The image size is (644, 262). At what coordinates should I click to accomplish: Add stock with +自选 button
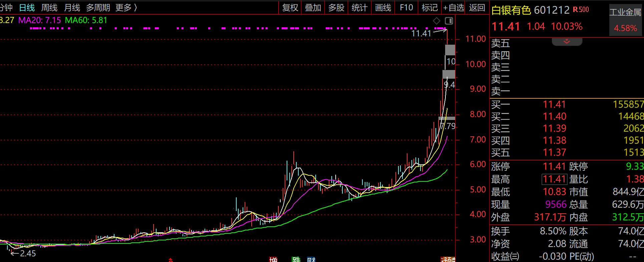[x=453, y=8]
